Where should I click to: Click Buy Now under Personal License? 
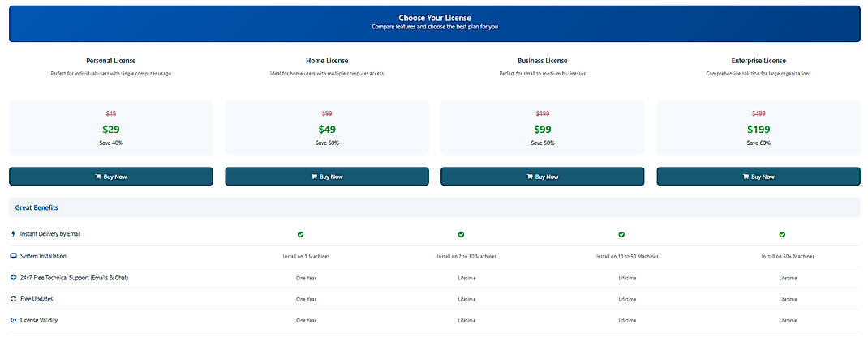point(110,177)
